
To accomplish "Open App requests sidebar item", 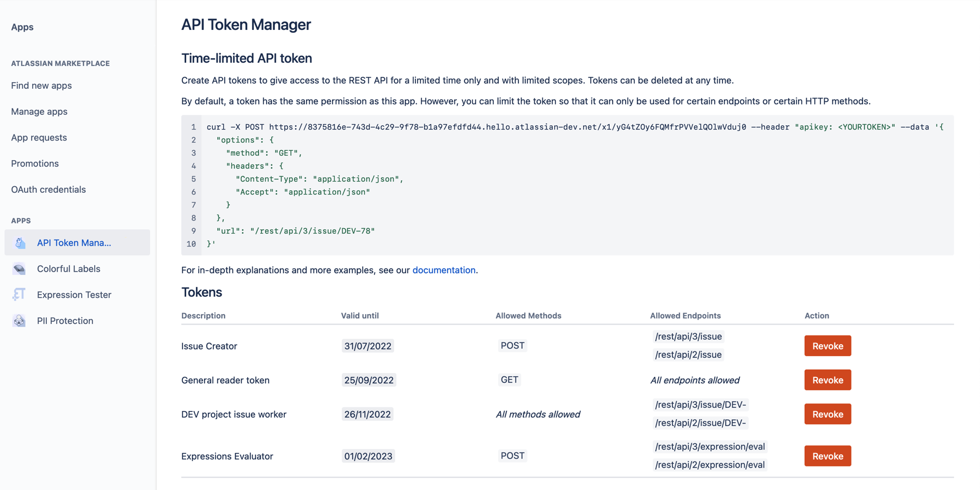I will tap(39, 138).
